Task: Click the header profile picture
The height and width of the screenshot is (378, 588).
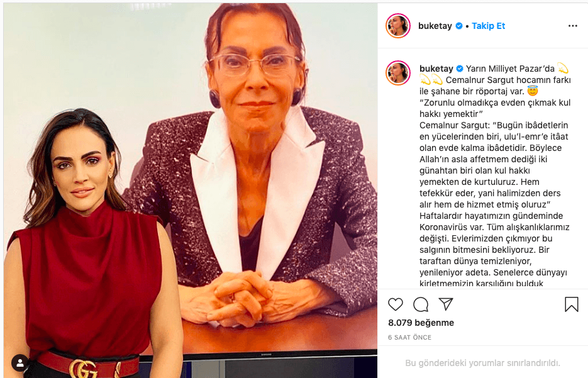Action: tap(398, 26)
